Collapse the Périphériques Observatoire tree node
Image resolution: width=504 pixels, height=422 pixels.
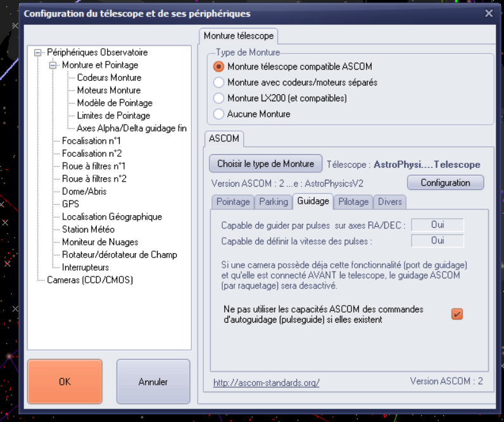point(39,53)
